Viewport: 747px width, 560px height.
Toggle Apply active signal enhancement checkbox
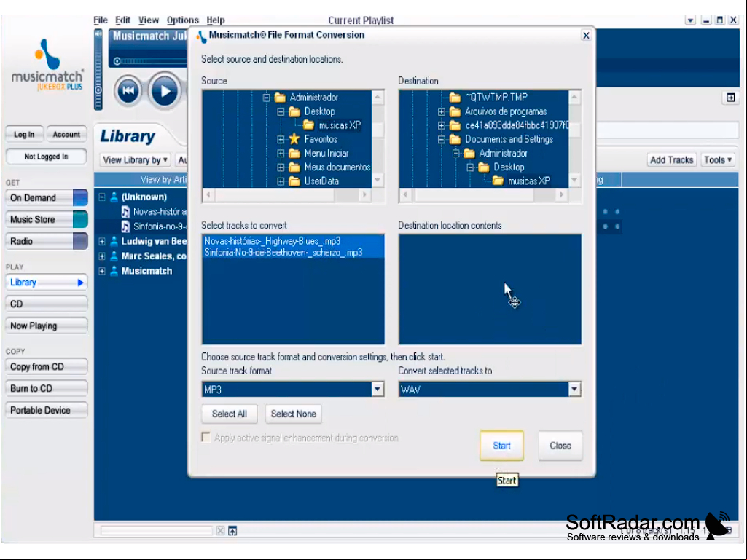[x=206, y=437]
